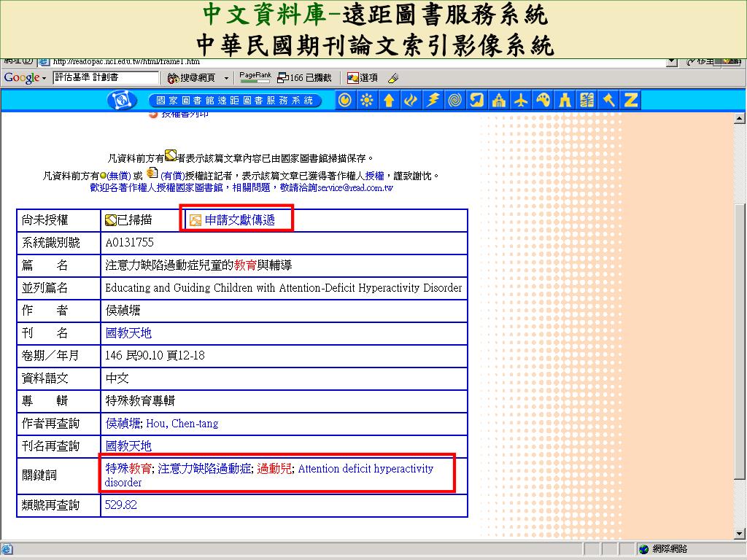Screen dimensions: 747x560
Task: Click keyword 注意力缺陷過動症 link
Action: [x=204, y=469]
